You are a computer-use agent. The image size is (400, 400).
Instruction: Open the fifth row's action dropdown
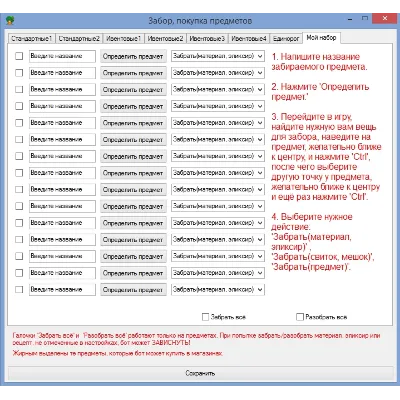[x=218, y=123]
